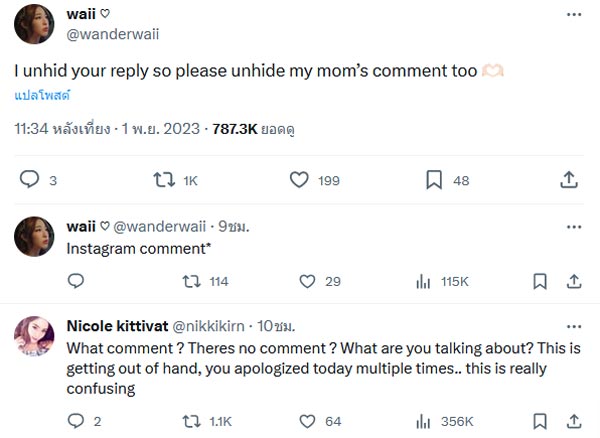Open more options on the main post
The width and height of the screenshot is (600, 438).
pos(573,15)
